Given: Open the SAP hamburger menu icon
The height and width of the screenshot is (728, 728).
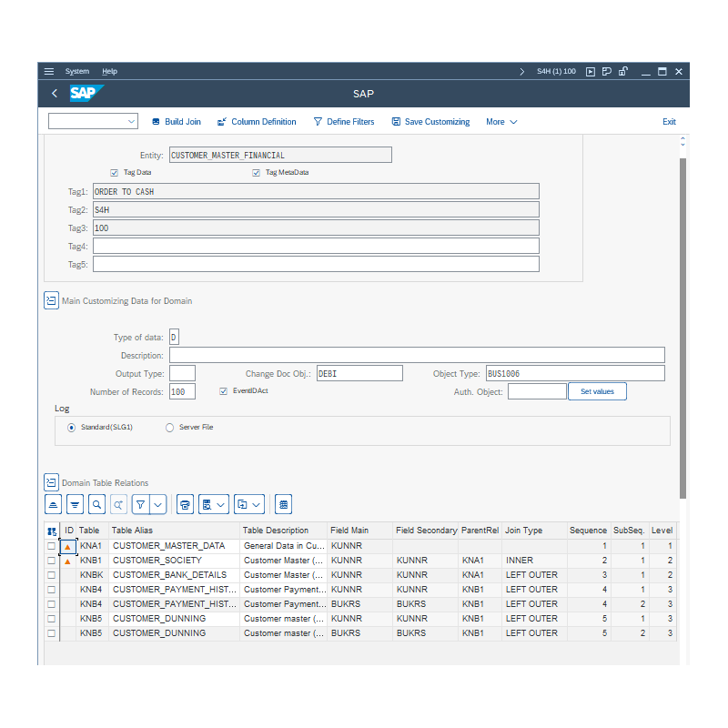Looking at the screenshot, I should (49, 72).
